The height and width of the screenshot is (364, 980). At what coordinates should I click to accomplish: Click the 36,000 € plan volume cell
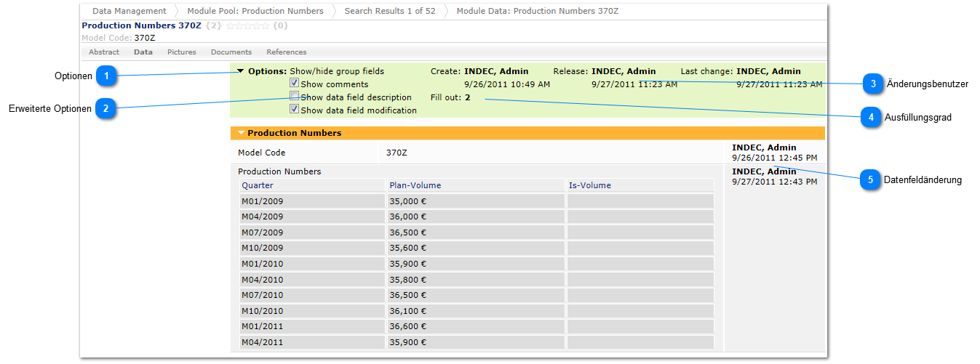pos(475,217)
